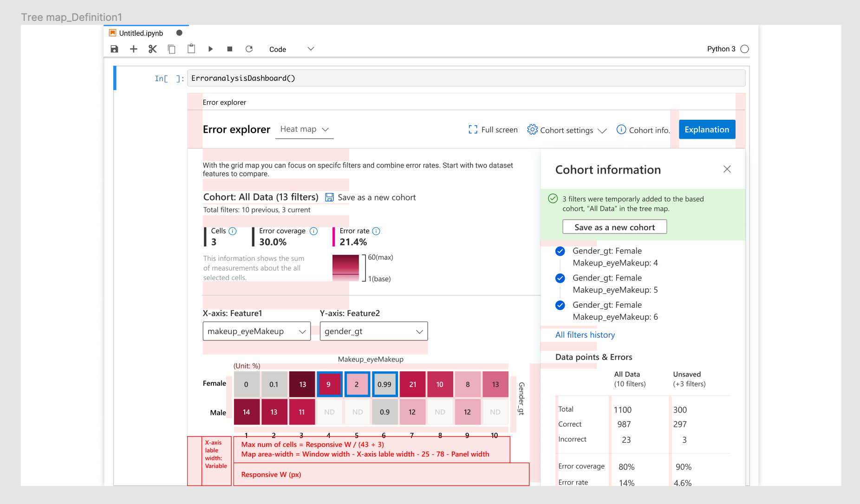Viewport: 860px width, 504px height.
Task: Save the notebook
Action: (114, 49)
